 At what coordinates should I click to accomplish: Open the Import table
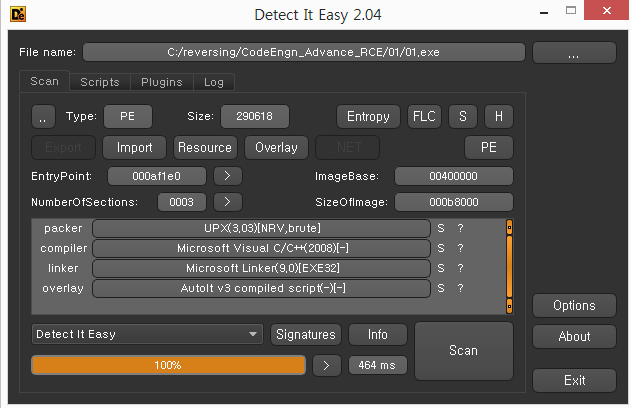coord(134,148)
